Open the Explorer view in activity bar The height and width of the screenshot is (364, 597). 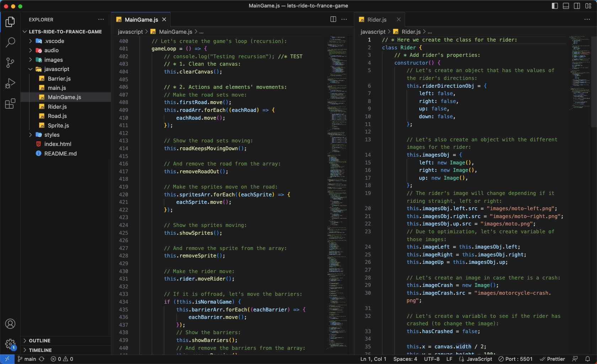pyautogui.click(x=10, y=22)
